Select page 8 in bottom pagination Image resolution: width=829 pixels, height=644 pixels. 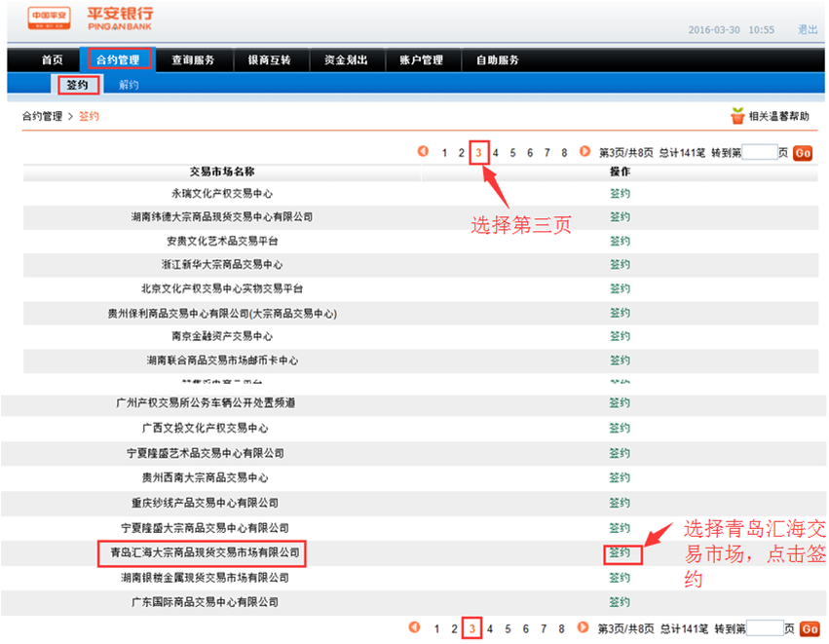[x=561, y=628]
